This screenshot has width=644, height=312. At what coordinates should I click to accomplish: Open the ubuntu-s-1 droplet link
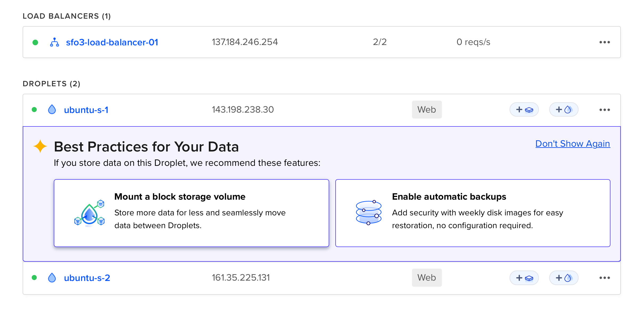click(86, 110)
